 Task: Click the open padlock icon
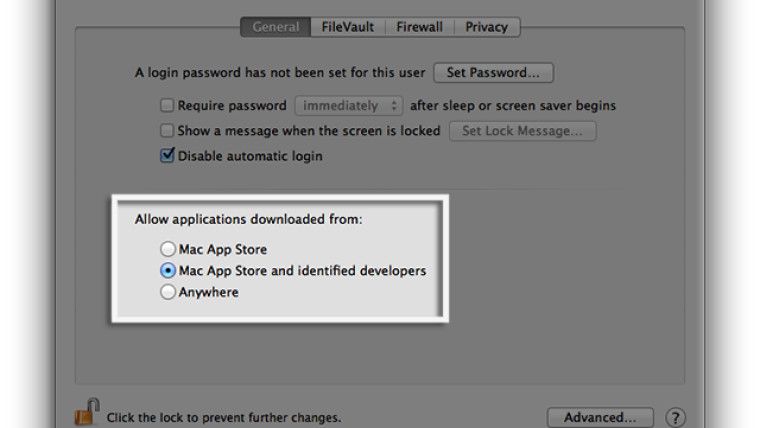(86, 412)
